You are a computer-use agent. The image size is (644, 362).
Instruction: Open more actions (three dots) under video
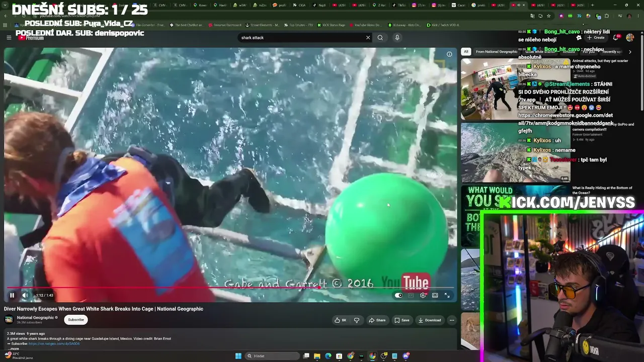pos(452,320)
